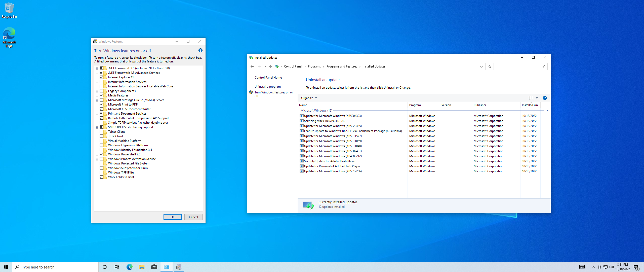Expand .NET Framework 3.5 tree node
The width and height of the screenshot is (644, 272).
(97, 69)
